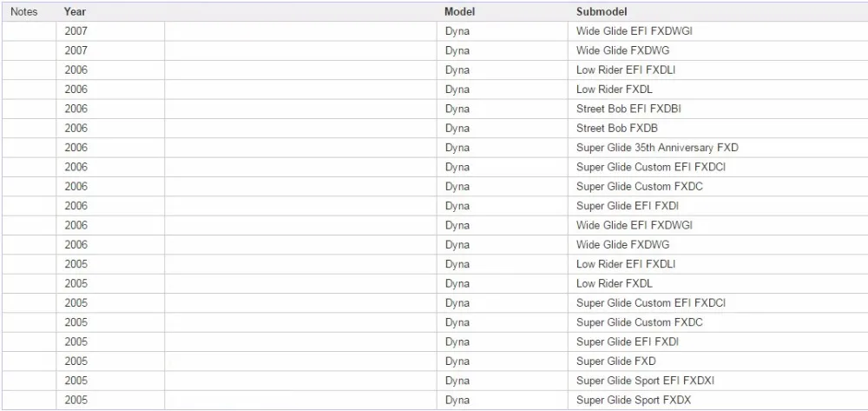This screenshot has height=411, width=868.
Task: Click year cell of Super Glide Sport FXDX row
Action: [x=76, y=400]
